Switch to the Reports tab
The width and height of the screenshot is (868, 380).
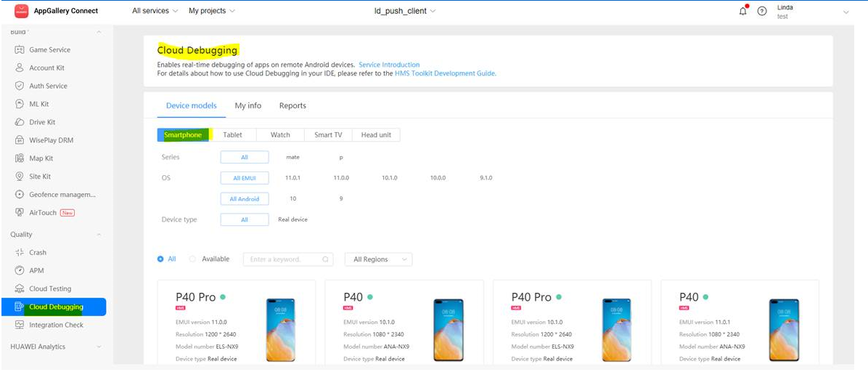coord(292,106)
